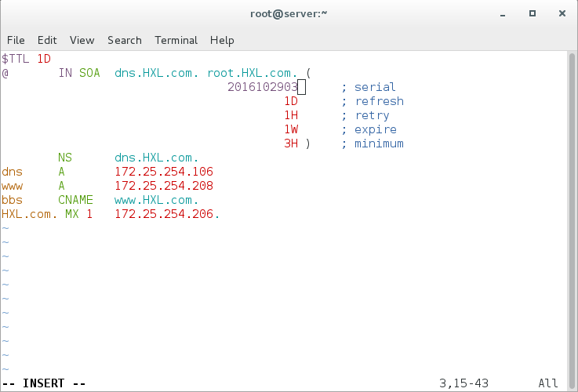The height and width of the screenshot is (392, 578).
Task: Click the '; serial' comment
Action: click(369, 87)
